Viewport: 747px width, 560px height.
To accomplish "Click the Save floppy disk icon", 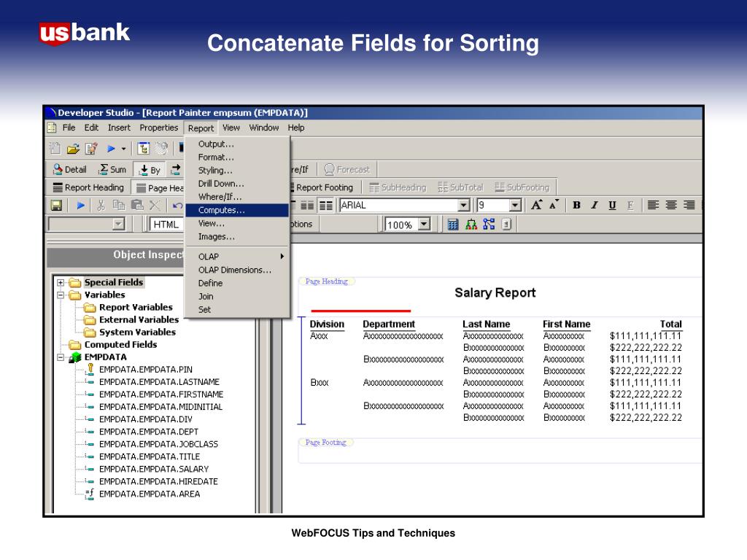I will click(56, 205).
